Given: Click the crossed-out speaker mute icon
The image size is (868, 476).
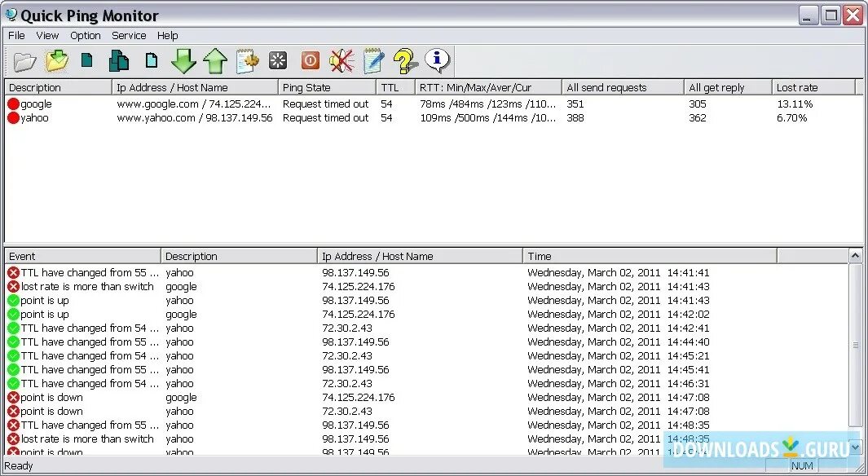Looking at the screenshot, I should click(341, 60).
